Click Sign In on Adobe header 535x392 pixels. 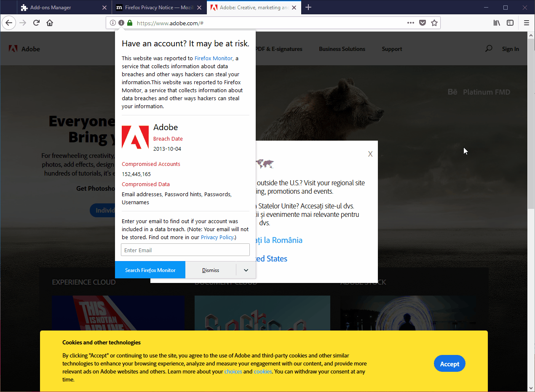(511, 49)
